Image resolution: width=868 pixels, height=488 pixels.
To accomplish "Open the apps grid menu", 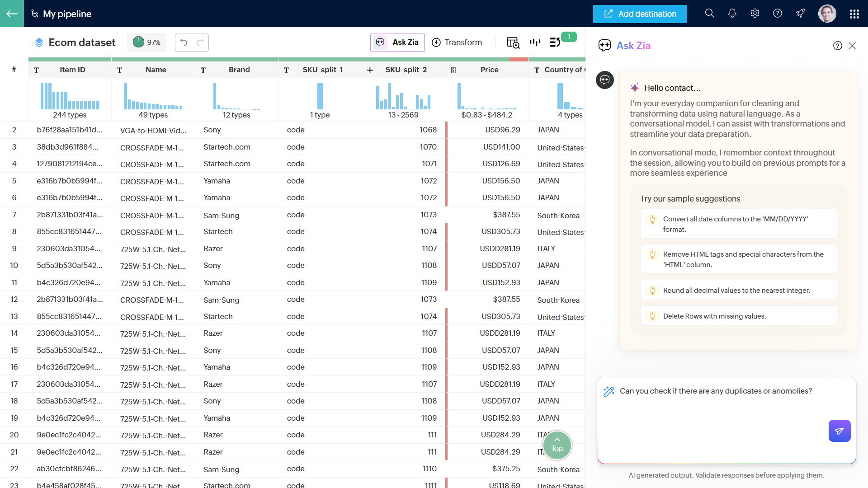I will click(x=854, y=14).
